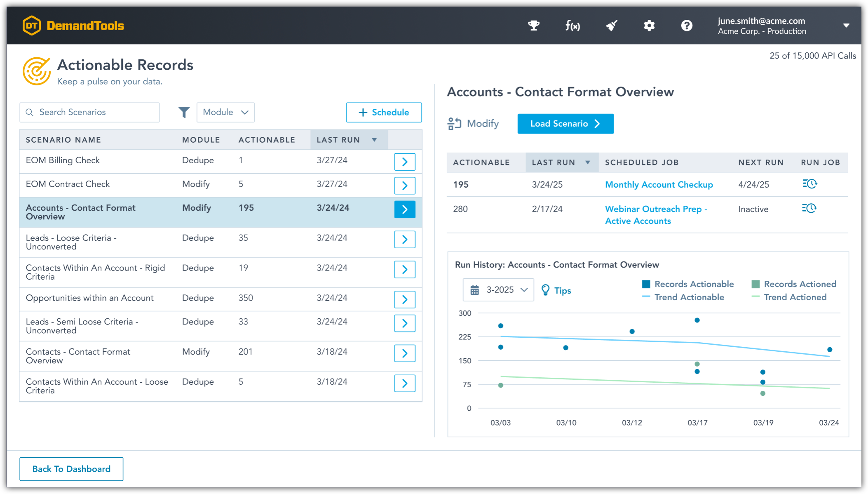Expand the Module filter dropdown
The height and width of the screenshot is (494, 868).
click(x=225, y=112)
